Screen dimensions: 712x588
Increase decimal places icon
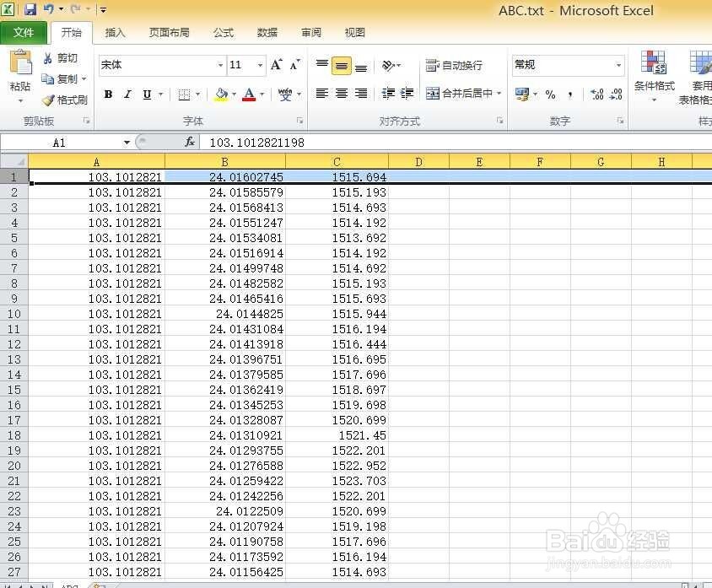coord(596,94)
